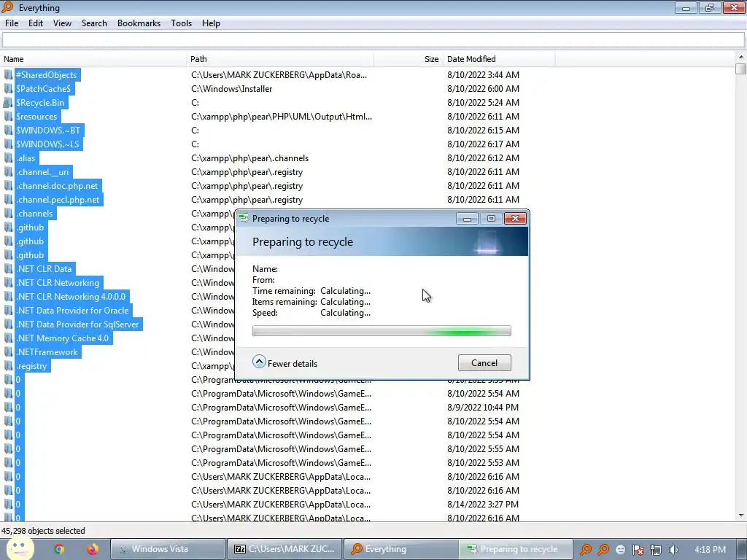Viewport: 747px width, 560px height.
Task: Switch to Preparing to recycle taskbar button
Action: click(x=516, y=549)
